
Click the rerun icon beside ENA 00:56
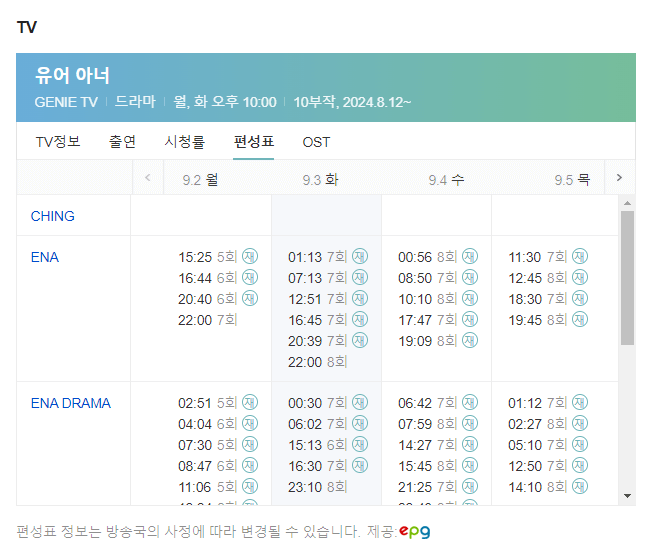tap(470, 256)
